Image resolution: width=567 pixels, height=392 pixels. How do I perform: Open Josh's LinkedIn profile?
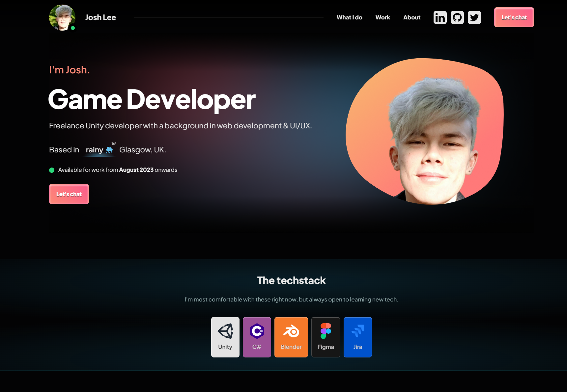pos(440,17)
